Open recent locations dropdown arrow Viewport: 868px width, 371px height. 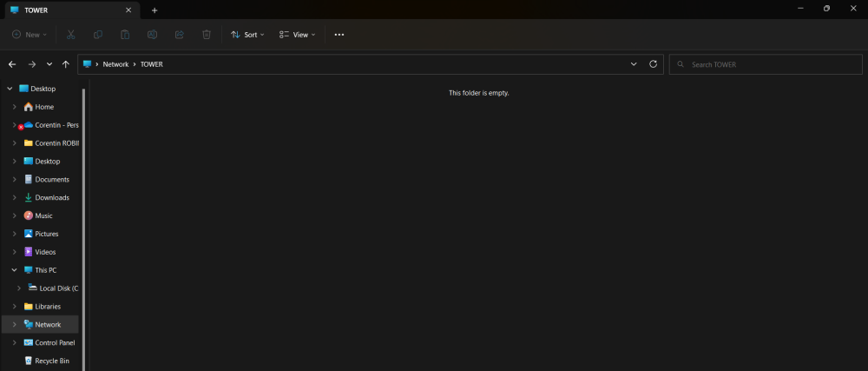pyautogui.click(x=49, y=64)
